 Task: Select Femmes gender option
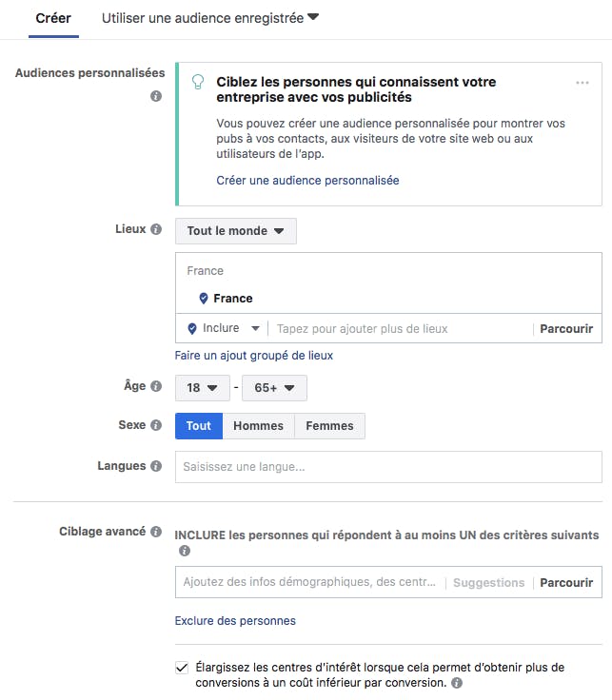click(329, 426)
